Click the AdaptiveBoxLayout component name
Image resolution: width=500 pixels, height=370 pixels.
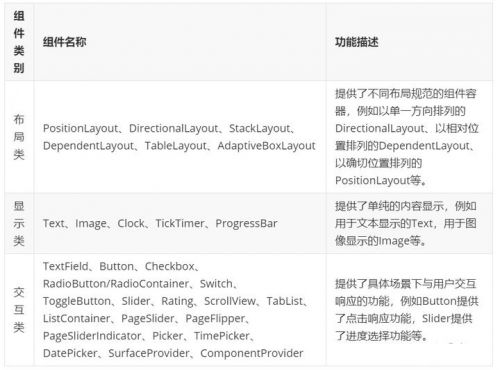click(266, 146)
